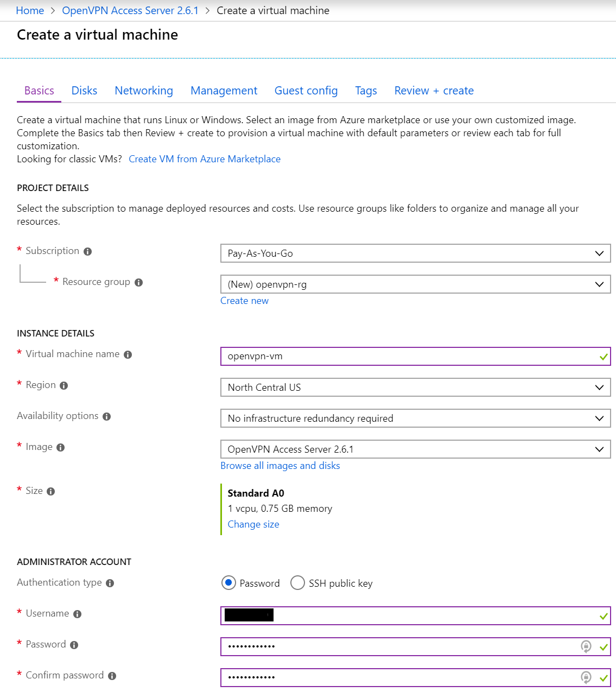The height and width of the screenshot is (692, 616).
Task: Open OpenVPN Access Server 2.6.1 breadcrumb
Action: pos(130,10)
